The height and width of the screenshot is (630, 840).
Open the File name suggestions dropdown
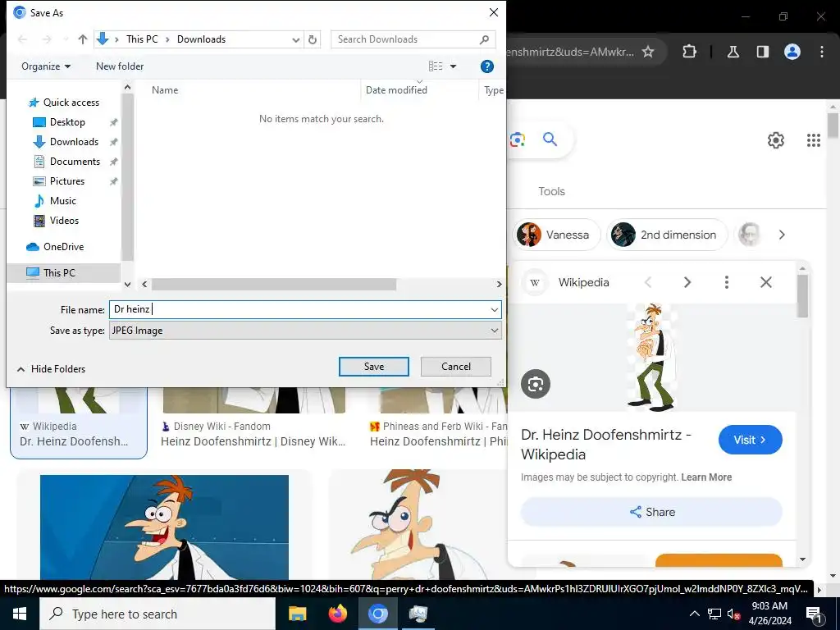(495, 309)
